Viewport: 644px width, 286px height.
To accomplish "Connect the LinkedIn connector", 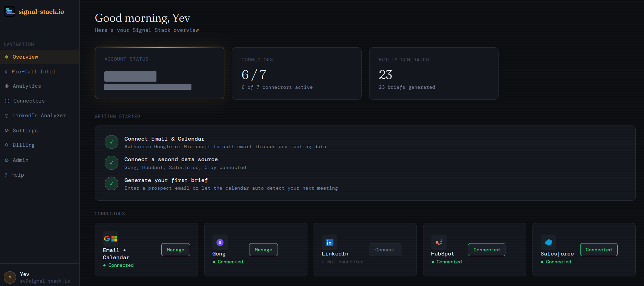I will point(385,250).
